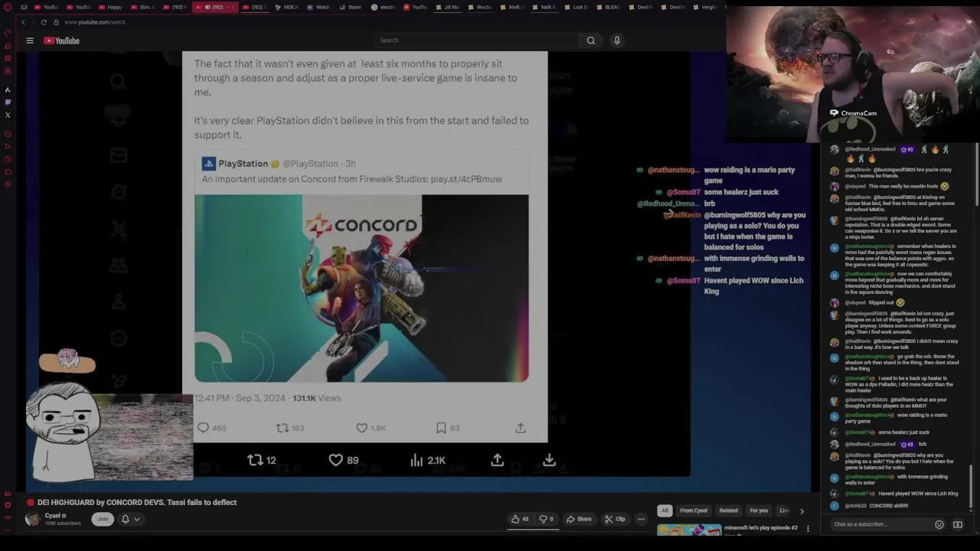Click the 'Chat as a subscriber' field
Viewport: 980px width, 551px height.
click(x=880, y=524)
